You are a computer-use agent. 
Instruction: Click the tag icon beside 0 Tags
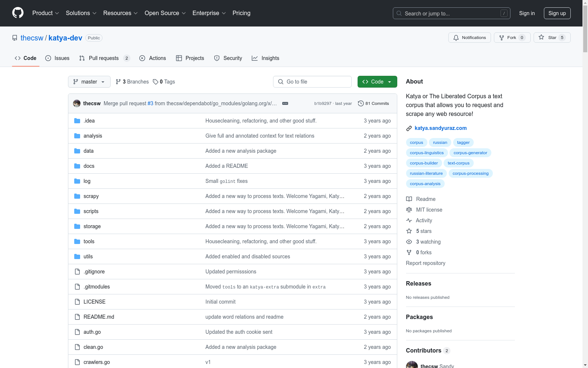point(155,82)
